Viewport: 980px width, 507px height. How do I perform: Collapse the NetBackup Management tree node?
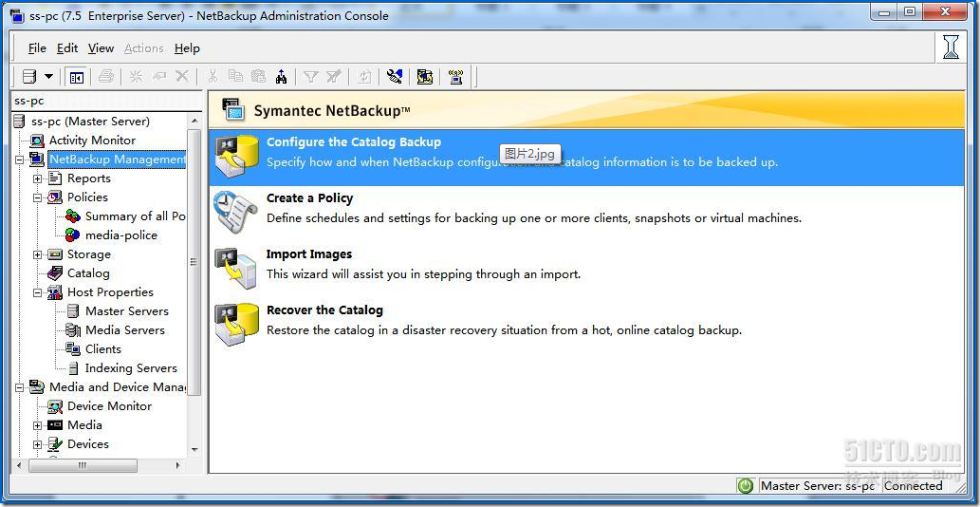click(19, 160)
